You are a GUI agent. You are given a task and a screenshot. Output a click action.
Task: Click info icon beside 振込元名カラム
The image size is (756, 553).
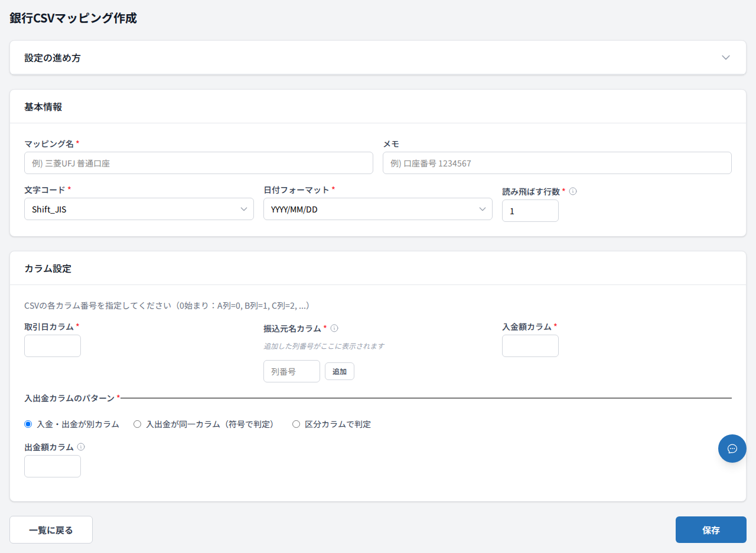pyautogui.click(x=334, y=328)
